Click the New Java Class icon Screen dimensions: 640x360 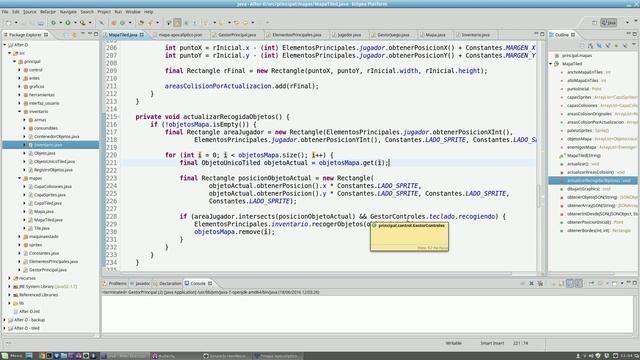pos(122,23)
